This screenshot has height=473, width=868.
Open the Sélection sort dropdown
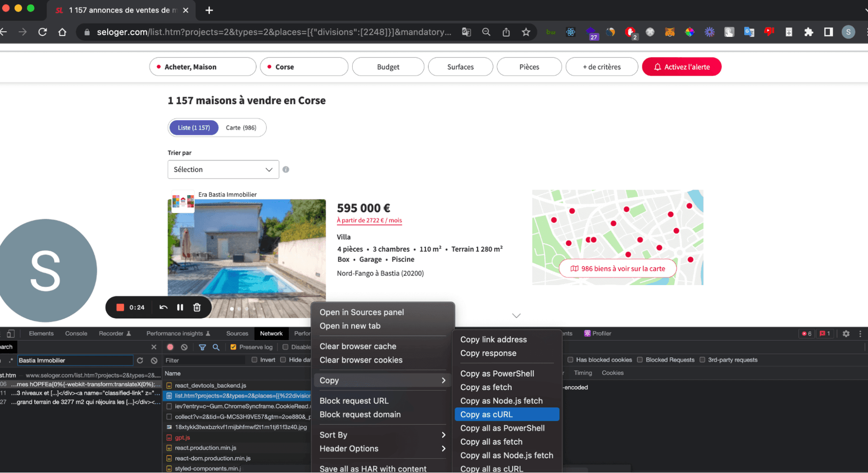(223, 170)
